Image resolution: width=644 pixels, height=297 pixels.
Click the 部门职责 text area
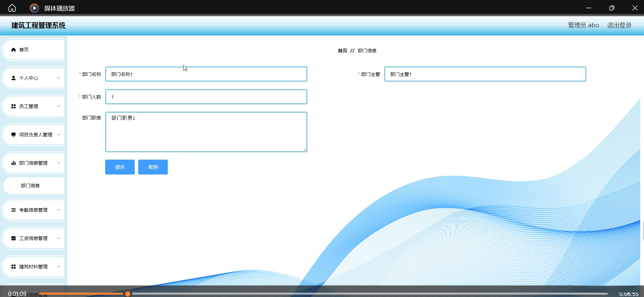click(206, 132)
